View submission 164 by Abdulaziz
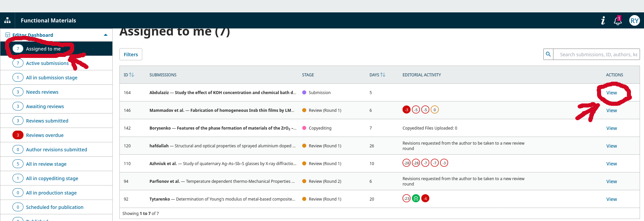Image resolution: width=644 pixels, height=221 pixels. [611, 93]
